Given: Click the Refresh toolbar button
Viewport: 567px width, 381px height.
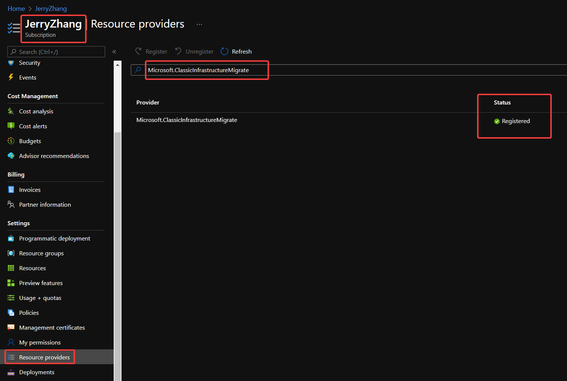Looking at the screenshot, I should (x=236, y=52).
